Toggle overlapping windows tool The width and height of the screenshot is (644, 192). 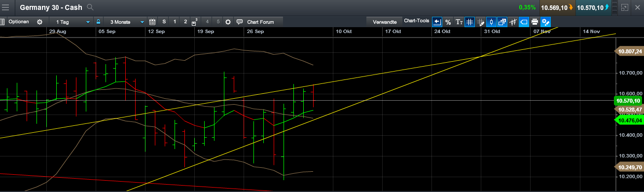(502, 22)
